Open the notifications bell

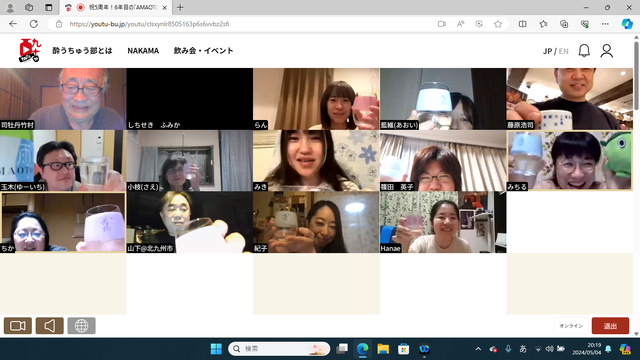pos(584,51)
